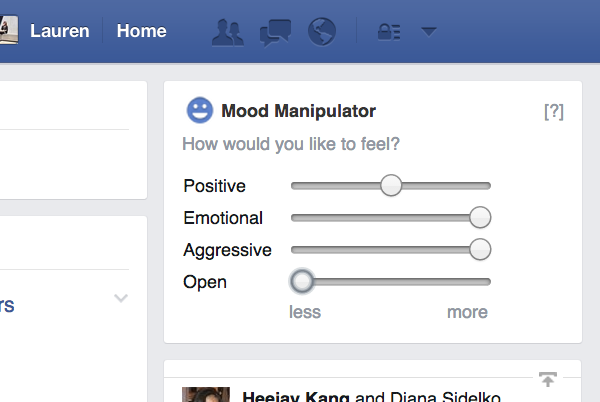The width and height of the screenshot is (600, 402).
Task: Click the Mood Manipulator title
Action: pos(298,111)
